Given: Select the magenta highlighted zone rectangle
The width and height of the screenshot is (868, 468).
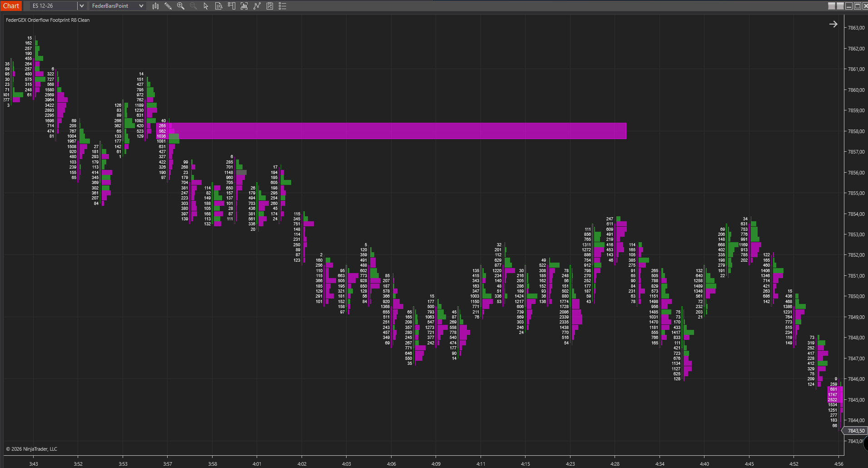Looking at the screenshot, I should pos(392,131).
